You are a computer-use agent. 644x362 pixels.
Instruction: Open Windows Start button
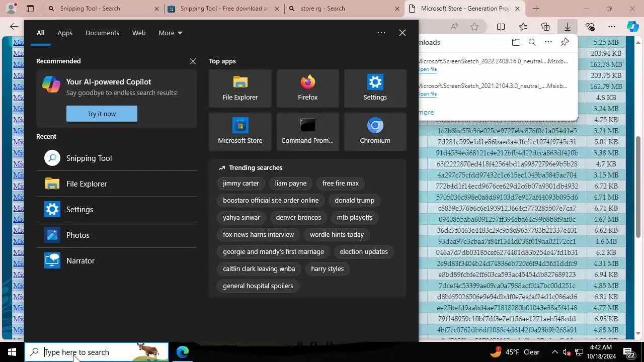point(12,352)
